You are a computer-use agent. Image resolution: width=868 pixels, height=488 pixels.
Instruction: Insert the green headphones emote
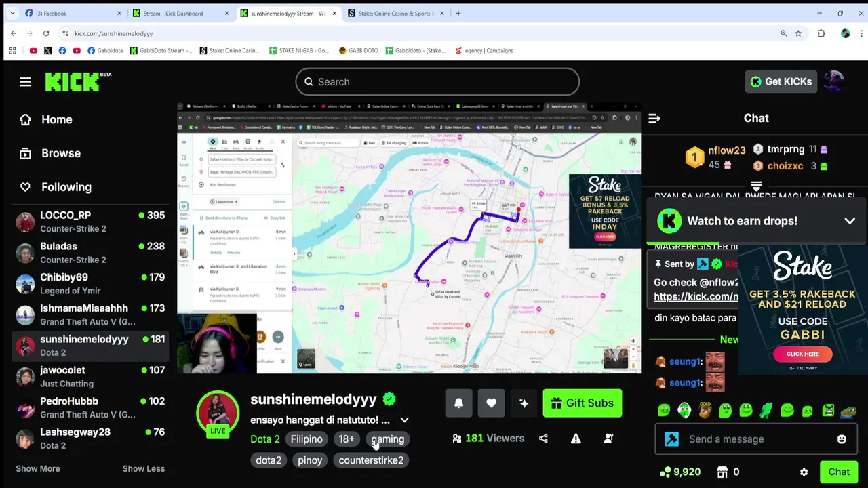(x=684, y=410)
